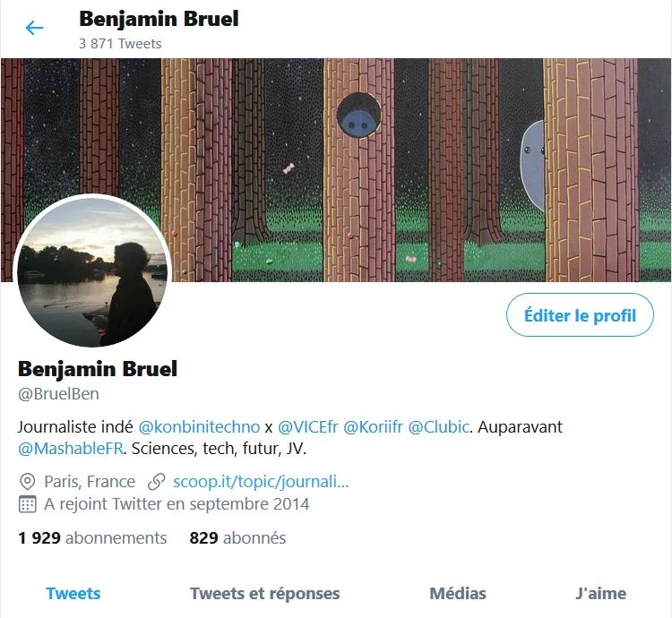Go to the J'aime tab
Screen dimensions: 672x618
click(x=600, y=594)
